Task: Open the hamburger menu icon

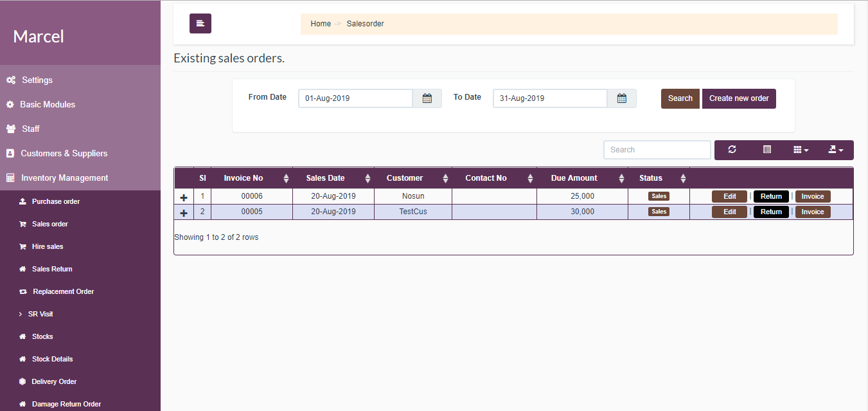Action: (200, 23)
